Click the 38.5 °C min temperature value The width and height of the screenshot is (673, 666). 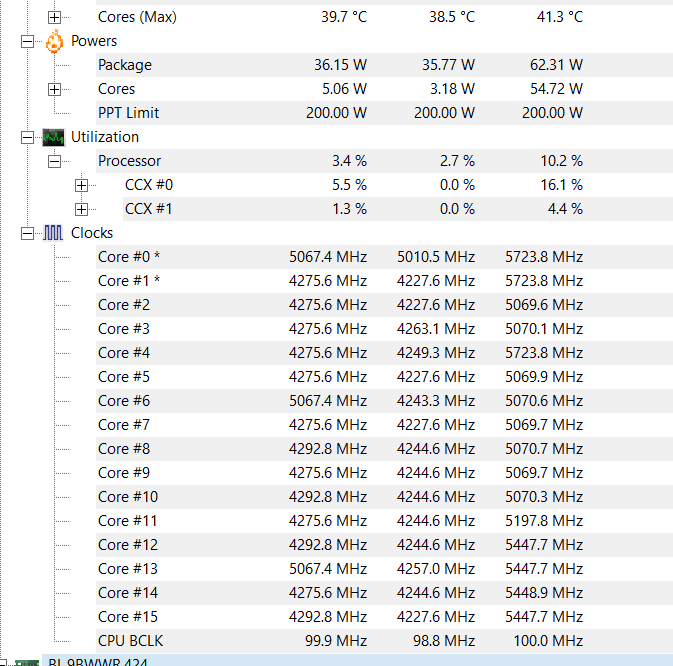452,17
